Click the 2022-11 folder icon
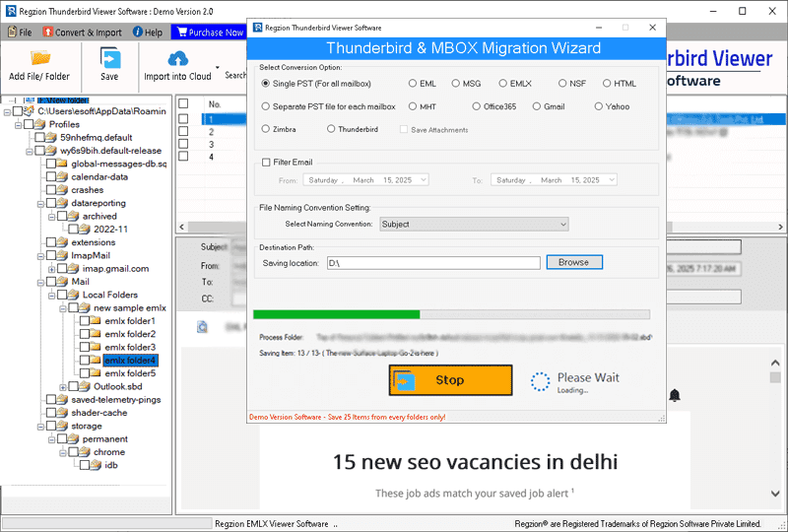Image resolution: width=788 pixels, height=532 pixels. tap(84, 229)
